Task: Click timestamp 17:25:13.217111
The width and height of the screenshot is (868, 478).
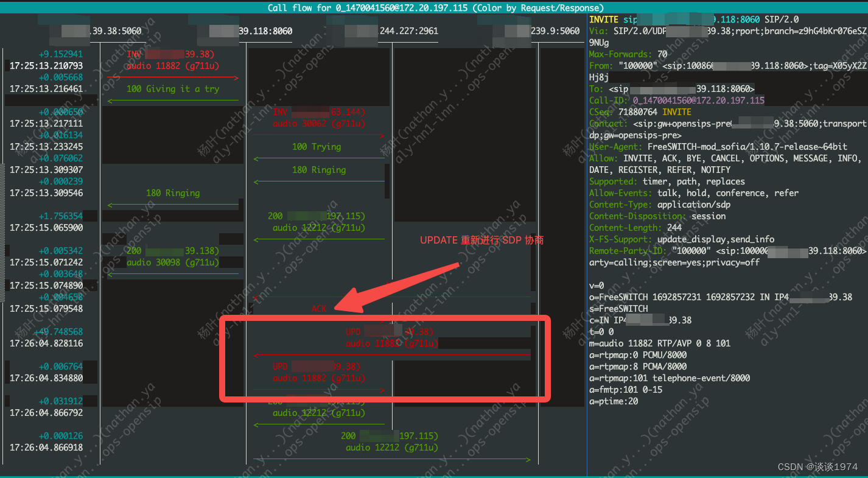Action: [46, 124]
